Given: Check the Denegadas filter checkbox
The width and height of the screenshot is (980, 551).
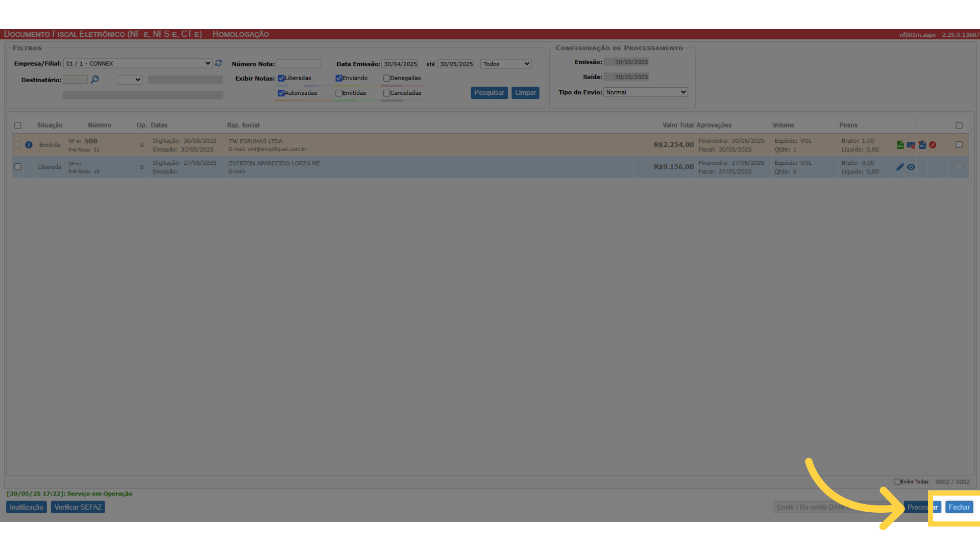Looking at the screenshot, I should 387,78.
